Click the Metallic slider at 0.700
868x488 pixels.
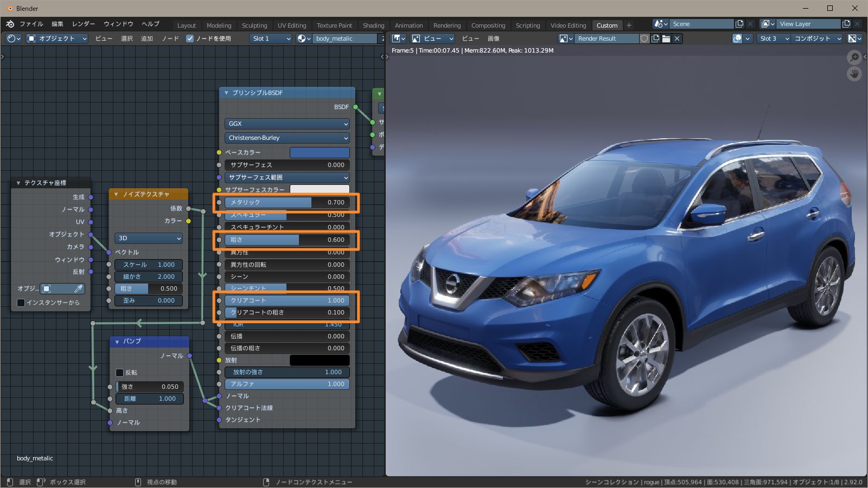coord(287,202)
